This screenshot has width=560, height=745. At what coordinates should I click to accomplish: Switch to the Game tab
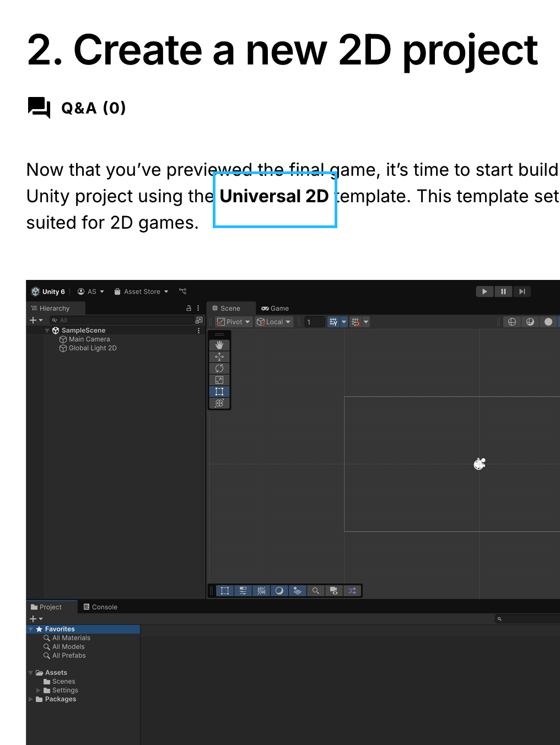(x=275, y=308)
